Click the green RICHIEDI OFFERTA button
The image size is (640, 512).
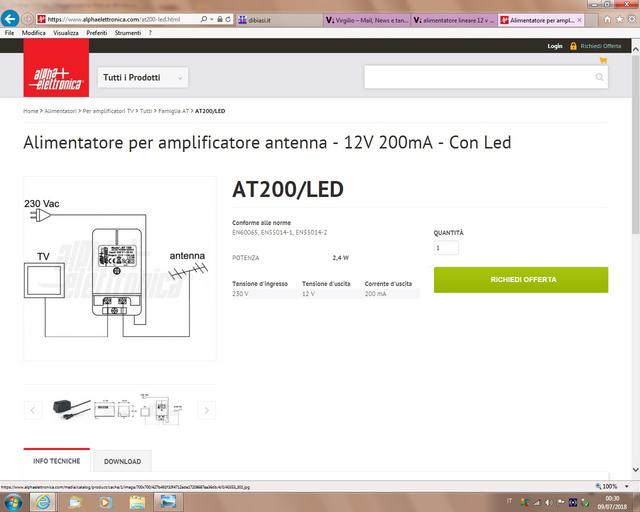521,280
